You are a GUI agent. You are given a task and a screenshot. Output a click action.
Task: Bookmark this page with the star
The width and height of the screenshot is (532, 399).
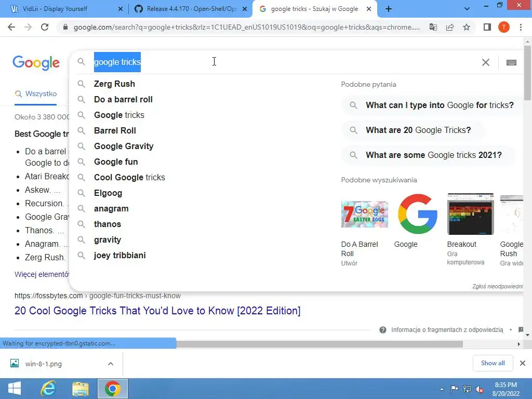pyautogui.click(x=467, y=27)
